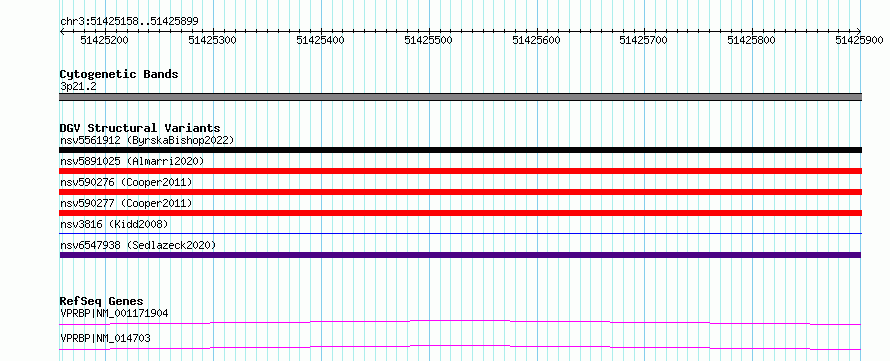The image size is (890, 361).
Task: Open nsv3816 (Kidd2008) variant label
Action: 114,224
